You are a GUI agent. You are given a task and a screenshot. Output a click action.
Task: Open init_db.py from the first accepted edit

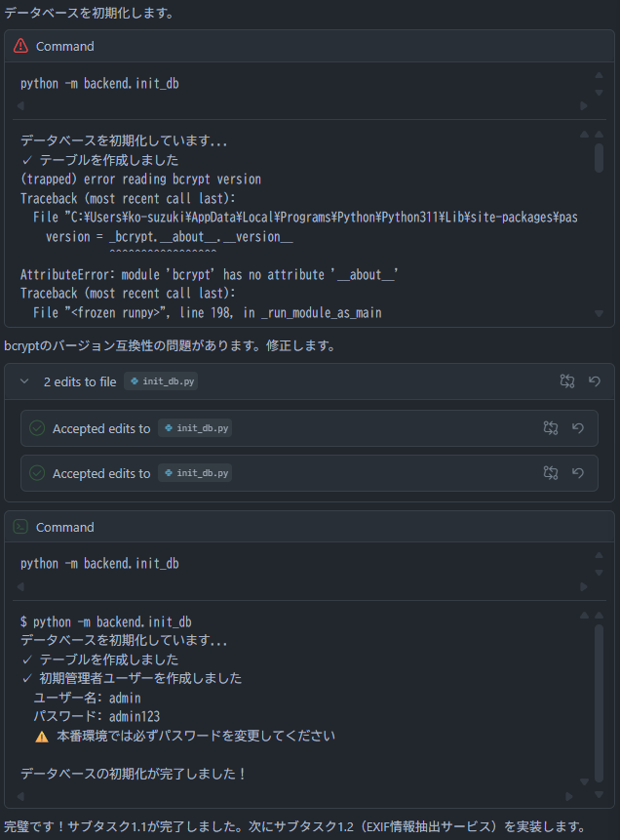pyautogui.click(x=195, y=428)
